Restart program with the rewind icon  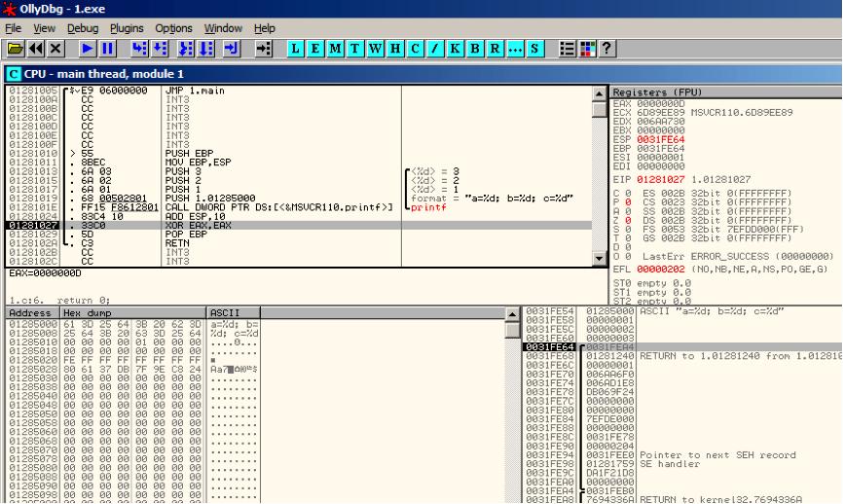pyautogui.click(x=36, y=49)
